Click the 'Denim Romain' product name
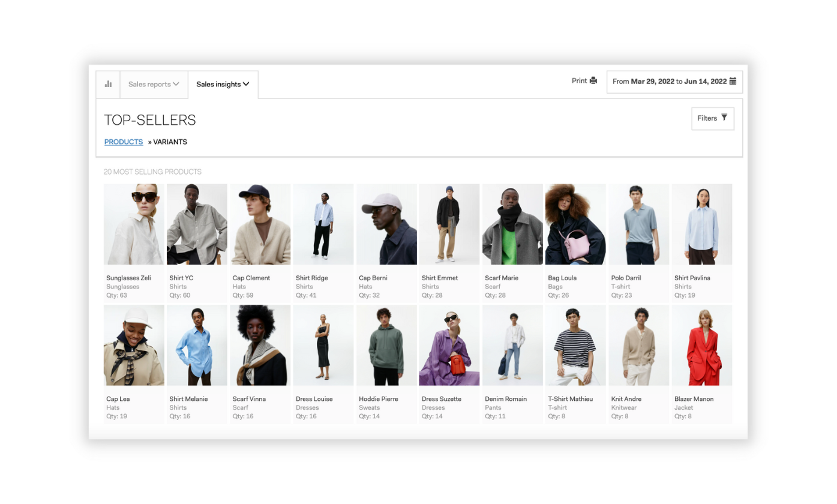Screen dimensions: 837x504 (506, 398)
